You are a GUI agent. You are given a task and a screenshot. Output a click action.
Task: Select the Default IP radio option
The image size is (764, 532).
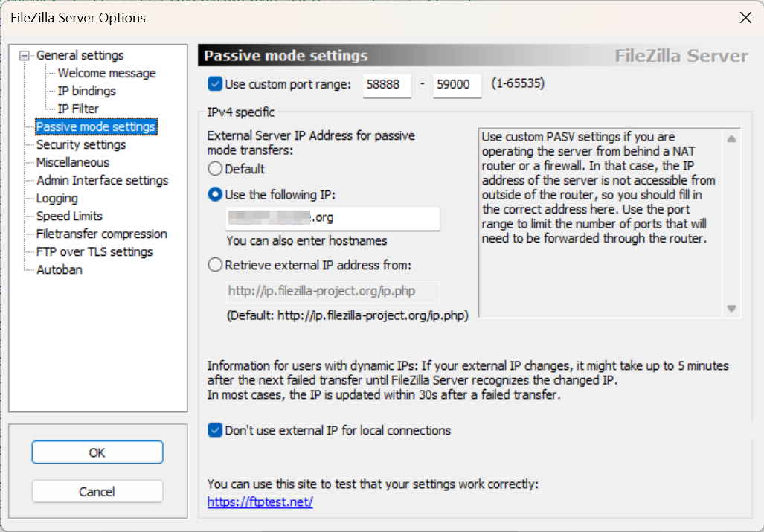[215, 169]
